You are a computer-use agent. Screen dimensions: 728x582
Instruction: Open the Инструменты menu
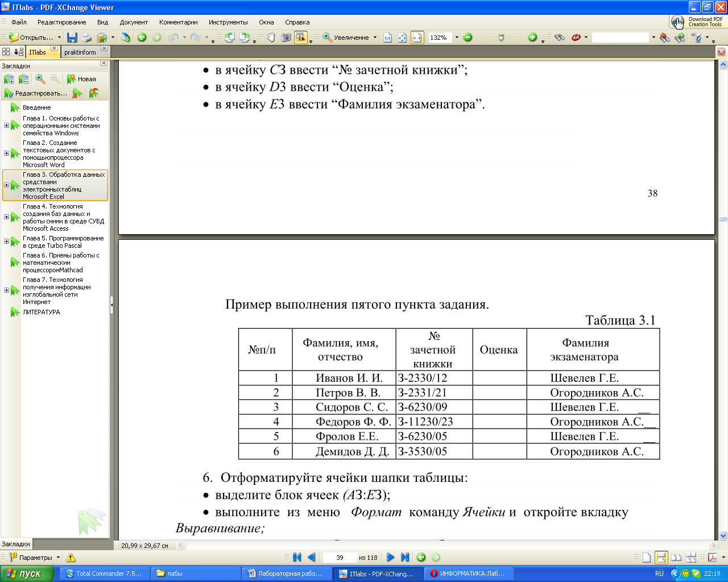pyautogui.click(x=228, y=22)
